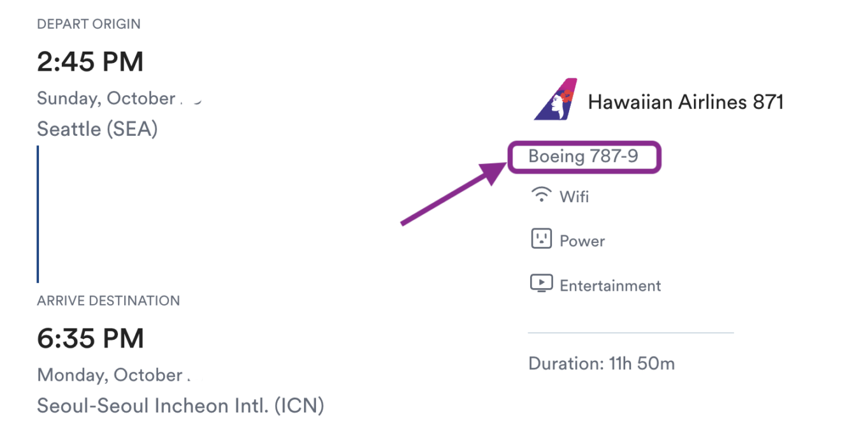Viewport: 868px width, 440px height.
Task: Click the Sunday, October departure date
Action: (x=106, y=99)
